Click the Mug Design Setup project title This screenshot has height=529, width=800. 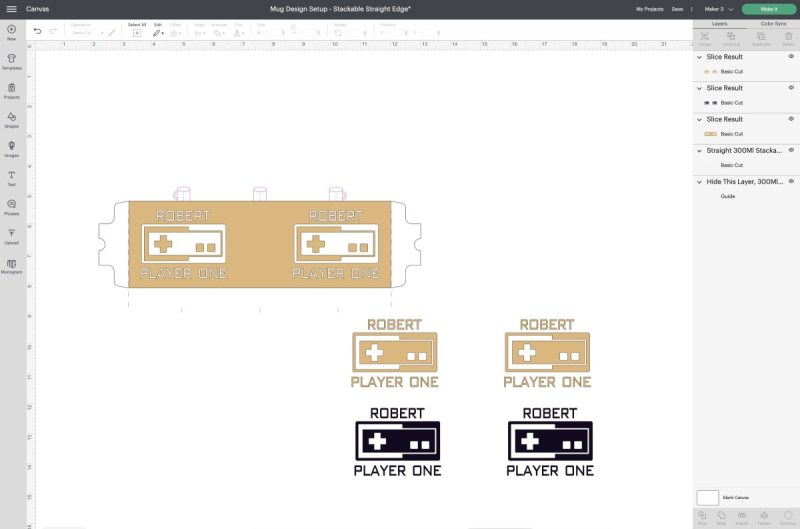[340, 9]
